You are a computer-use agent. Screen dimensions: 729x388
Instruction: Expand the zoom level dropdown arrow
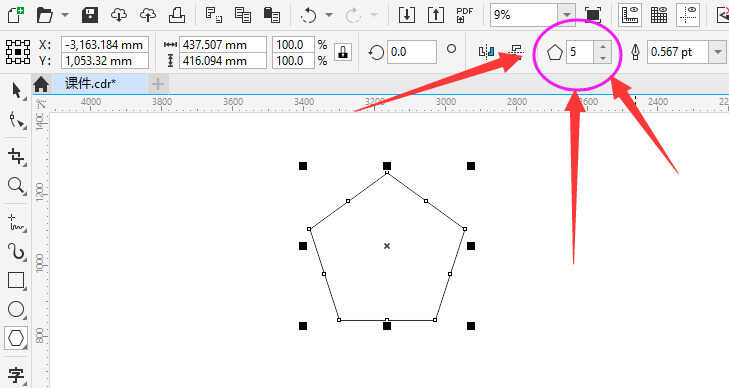coord(566,15)
